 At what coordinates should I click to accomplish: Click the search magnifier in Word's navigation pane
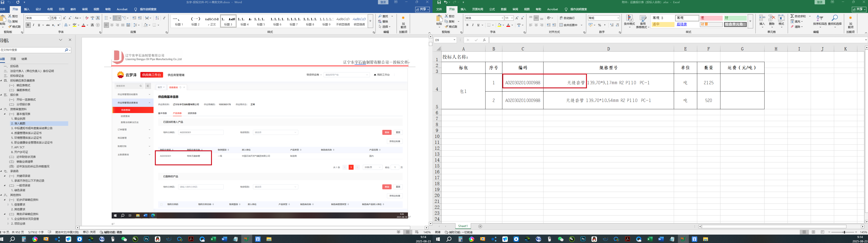pos(66,50)
